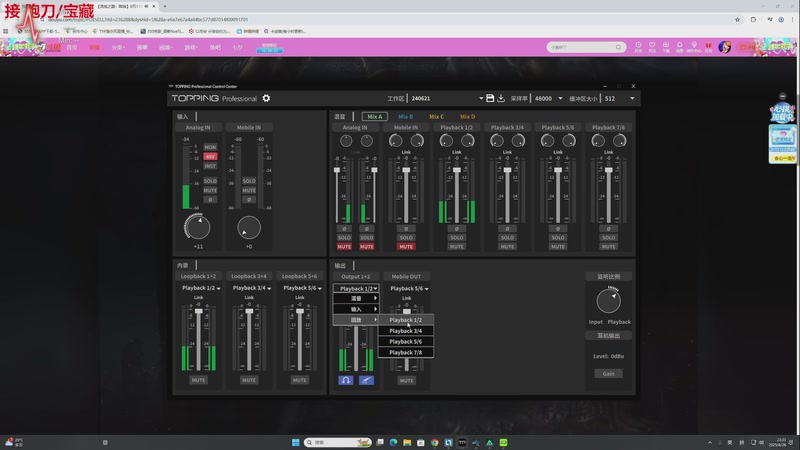Mute the Loopback 3+4 channel
800x450 pixels.
(x=249, y=380)
